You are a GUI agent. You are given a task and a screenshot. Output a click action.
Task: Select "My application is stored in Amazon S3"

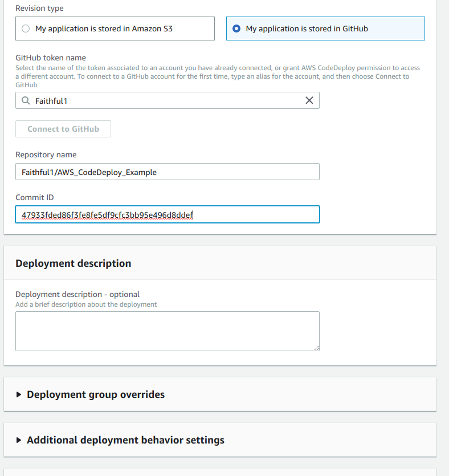pyautogui.click(x=25, y=29)
